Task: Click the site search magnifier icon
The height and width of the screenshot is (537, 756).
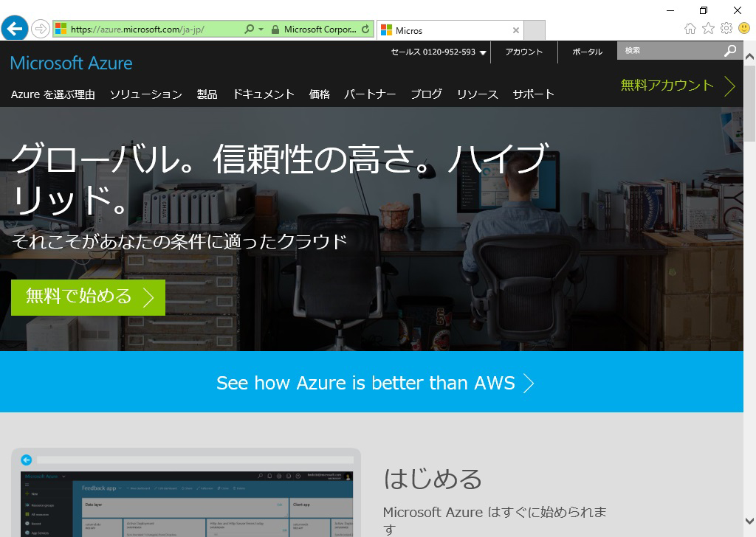Action: coord(730,51)
